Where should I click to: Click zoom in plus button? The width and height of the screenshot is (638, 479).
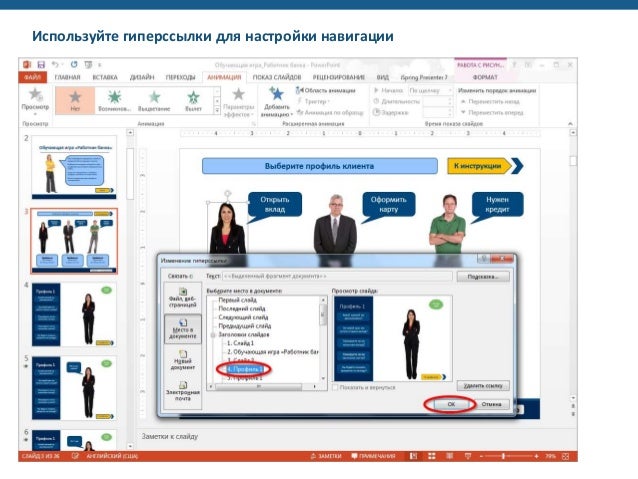click(x=536, y=457)
